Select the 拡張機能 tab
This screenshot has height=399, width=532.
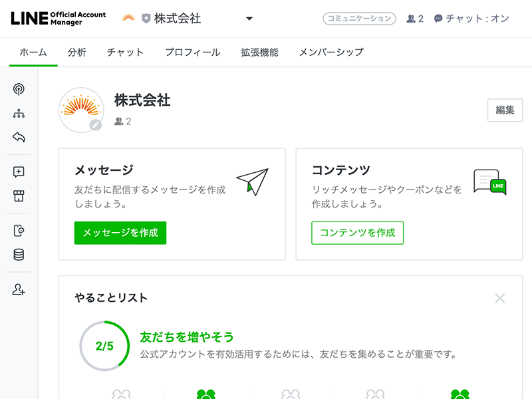pyautogui.click(x=259, y=53)
